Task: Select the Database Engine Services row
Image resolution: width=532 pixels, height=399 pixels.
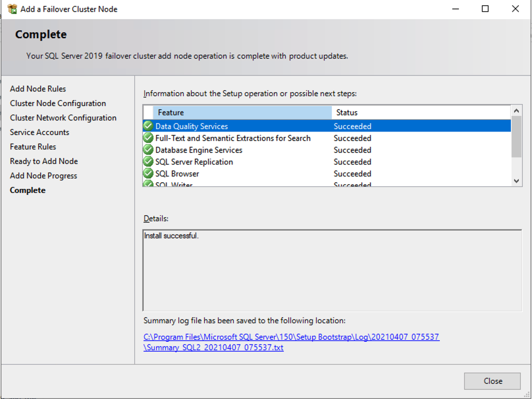Action: [x=327, y=149]
